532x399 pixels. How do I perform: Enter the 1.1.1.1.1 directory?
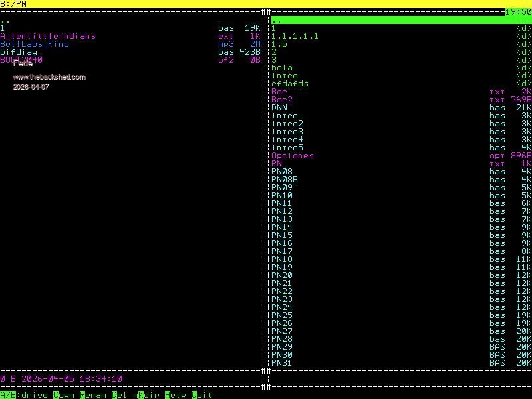(295, 36)
